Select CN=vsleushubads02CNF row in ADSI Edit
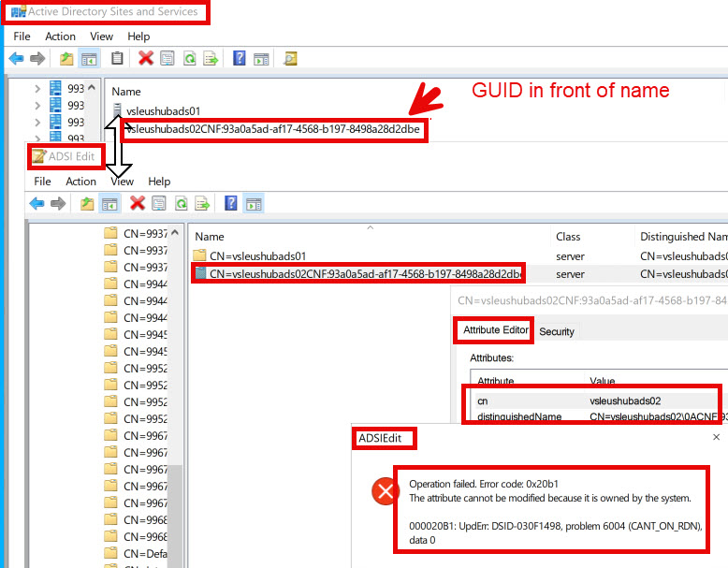 click(x=358, y=273)
